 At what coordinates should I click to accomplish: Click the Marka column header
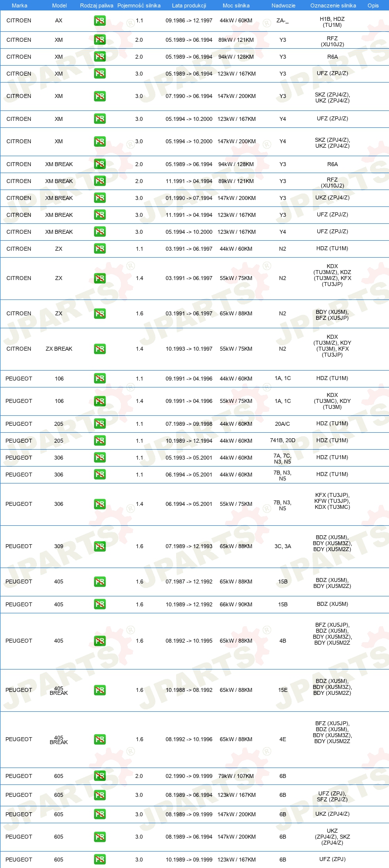click(19, 5)
